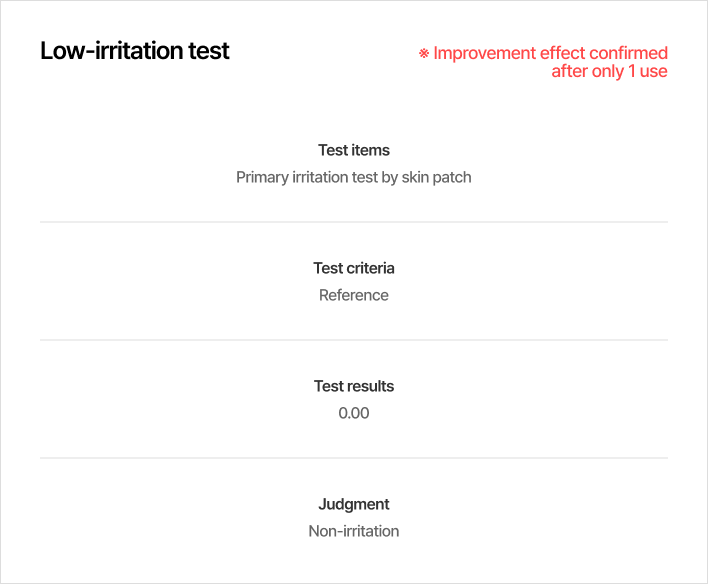Click the divider line below Test items
708x584 pixels.
(x=354, y=222)
